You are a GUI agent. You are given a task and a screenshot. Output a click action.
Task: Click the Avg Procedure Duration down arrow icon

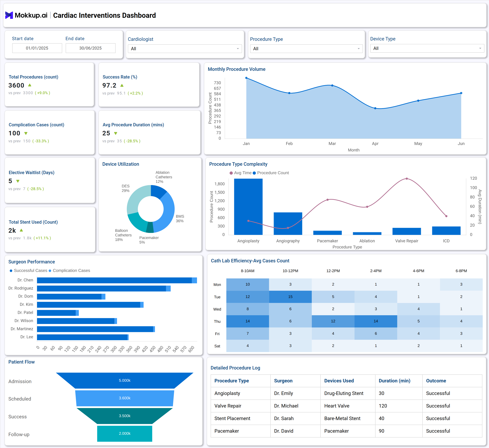[x=116, y=133]
